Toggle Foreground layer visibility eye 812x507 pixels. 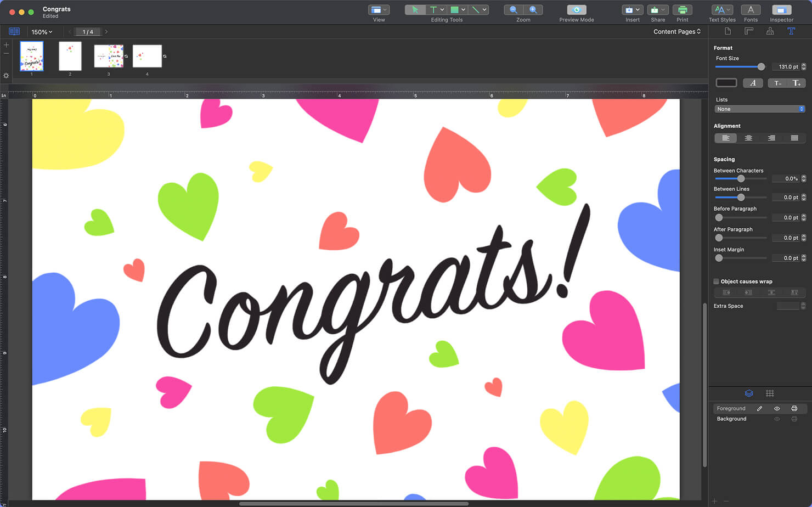tap(777, 409)
